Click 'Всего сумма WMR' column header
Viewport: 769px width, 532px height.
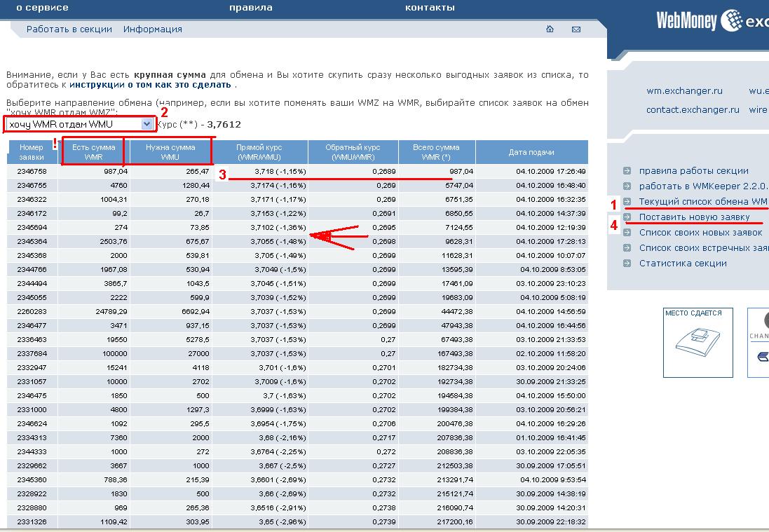pos(436,152)
